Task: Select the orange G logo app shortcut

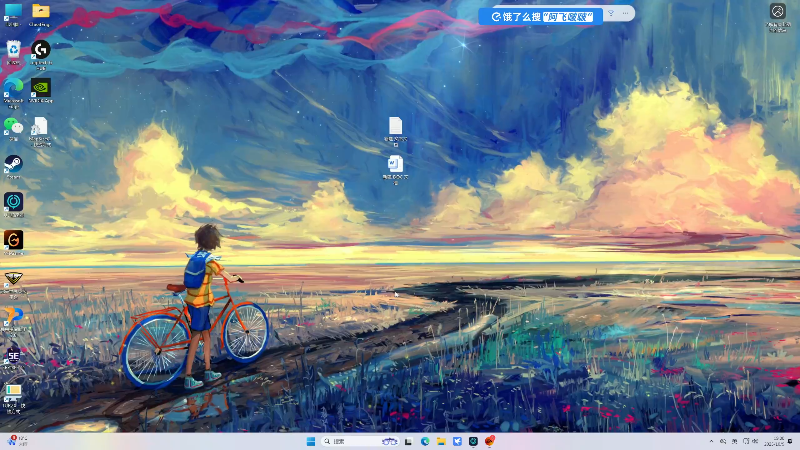Action: coord(13,242)
